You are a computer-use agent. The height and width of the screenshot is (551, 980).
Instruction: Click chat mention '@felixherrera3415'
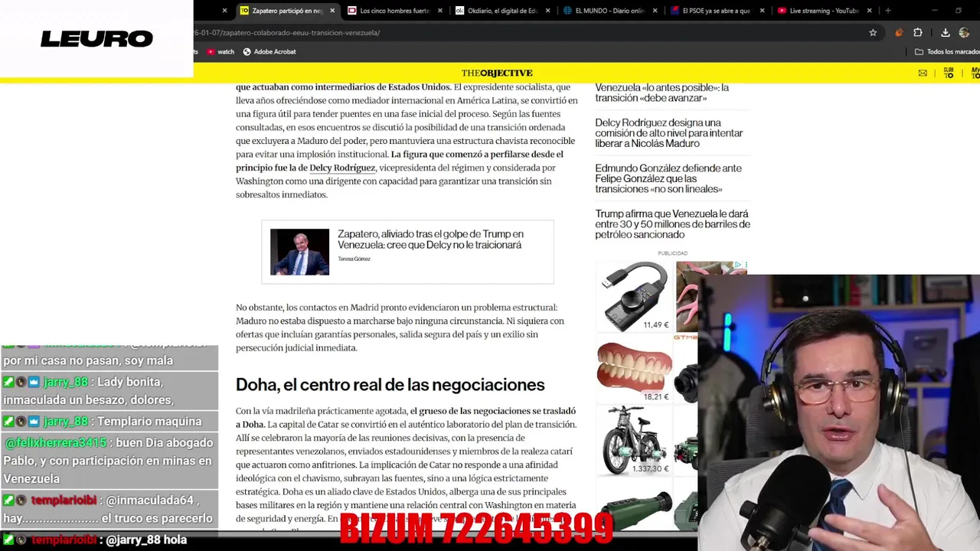click(54, 443)
